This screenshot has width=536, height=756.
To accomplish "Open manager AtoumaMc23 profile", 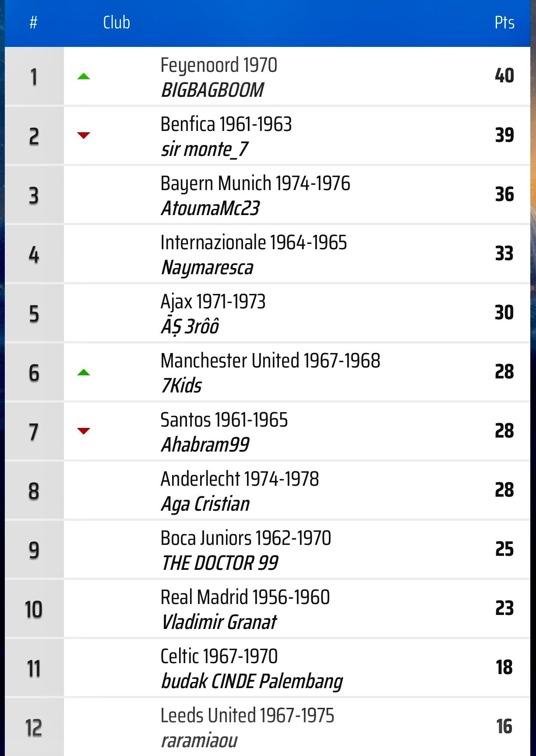I will point(210,208).
